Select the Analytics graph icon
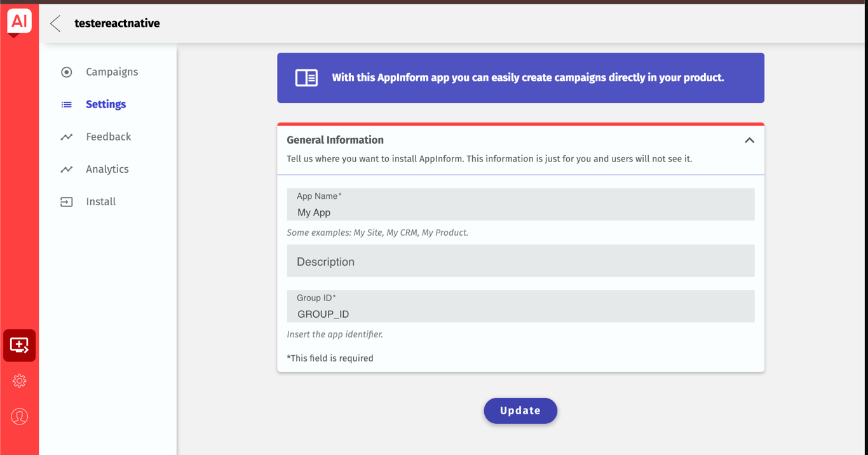Screen dimensions: 868x455 coord(66,168)
